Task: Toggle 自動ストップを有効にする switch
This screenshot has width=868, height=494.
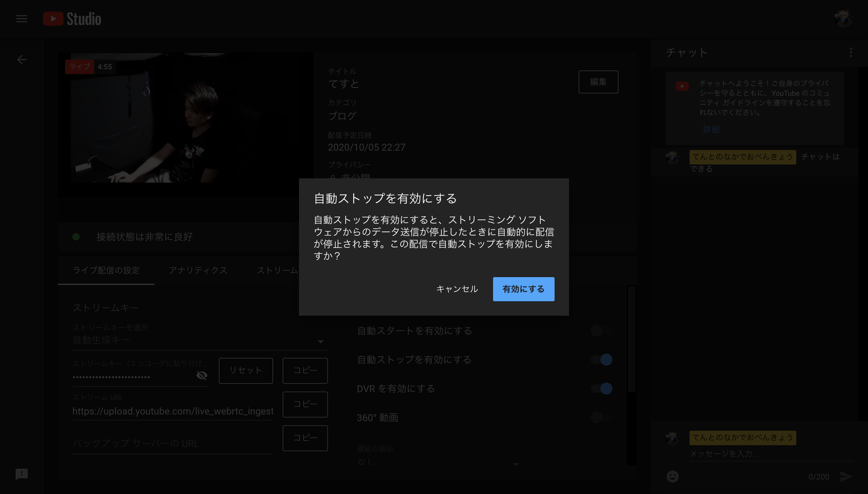Action: tap(601, 359)
